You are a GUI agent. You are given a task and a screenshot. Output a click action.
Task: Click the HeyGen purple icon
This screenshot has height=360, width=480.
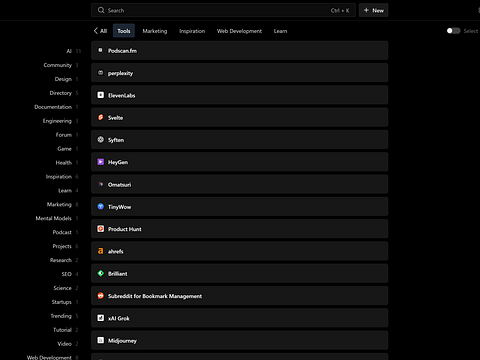click(x=100, y=162)
